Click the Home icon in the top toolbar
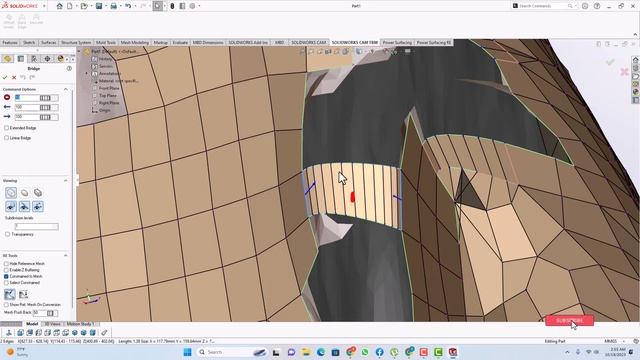 [x=60, y=6]
